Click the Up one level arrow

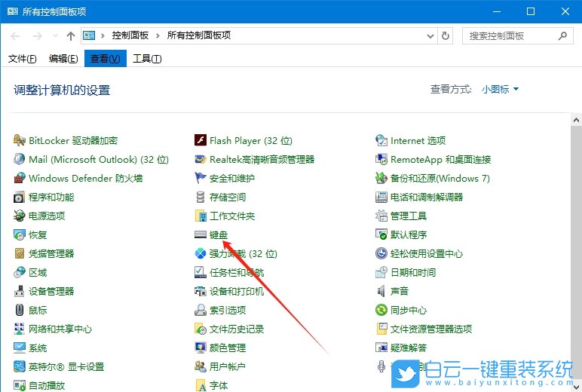click(x=71, y=36)
